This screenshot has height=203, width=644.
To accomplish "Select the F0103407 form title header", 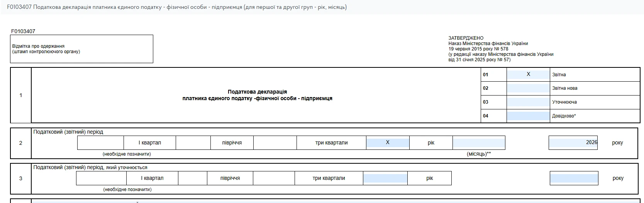I will 177,7.
